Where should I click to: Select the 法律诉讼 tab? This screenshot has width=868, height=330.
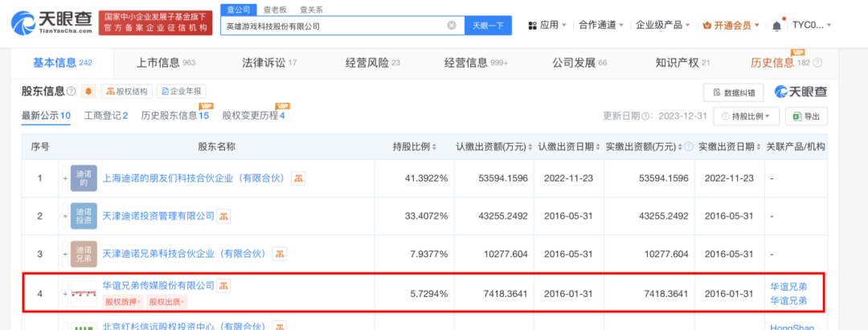269,63
